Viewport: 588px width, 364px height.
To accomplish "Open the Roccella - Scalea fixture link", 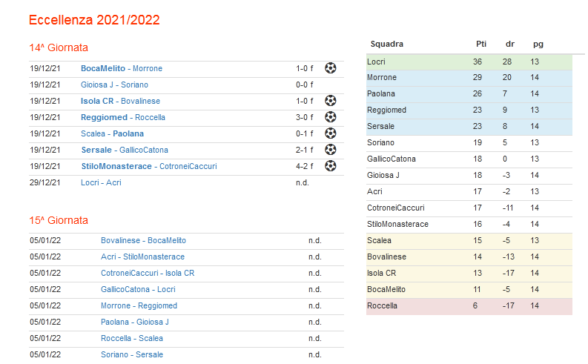I will point(132,339).
